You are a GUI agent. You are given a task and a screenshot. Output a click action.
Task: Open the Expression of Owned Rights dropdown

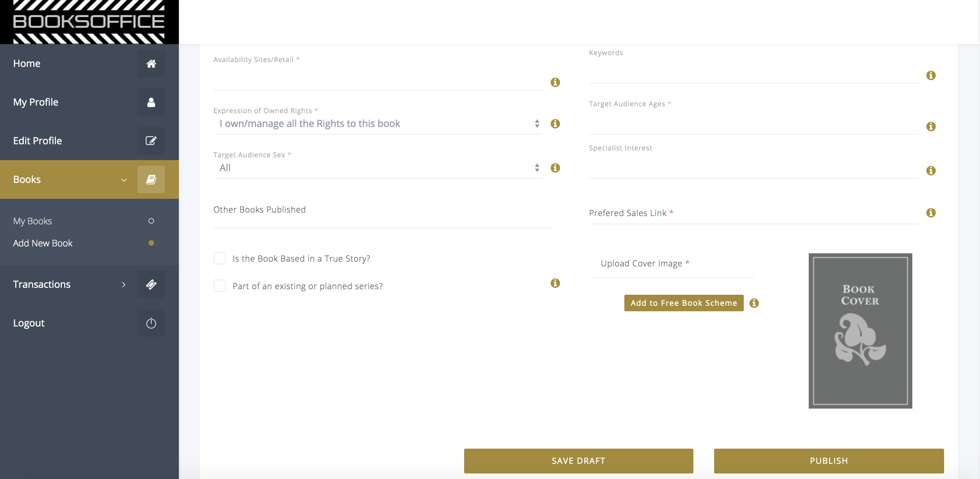(378, 124)
